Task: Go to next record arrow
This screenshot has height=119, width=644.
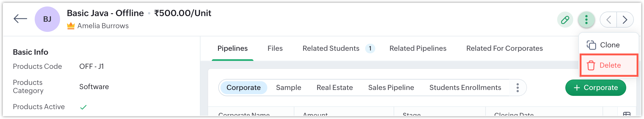Action: [625, 20]
